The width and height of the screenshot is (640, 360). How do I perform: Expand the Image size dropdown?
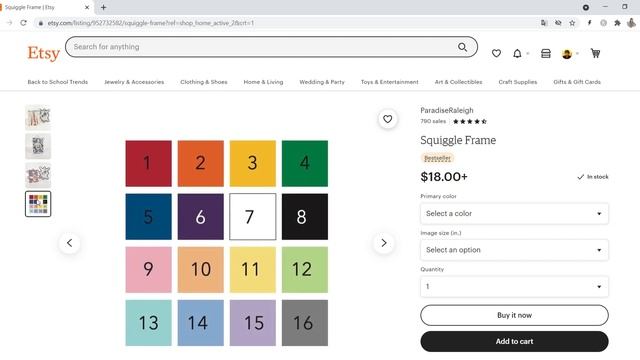pyautogui.click(x=514, y=250)
